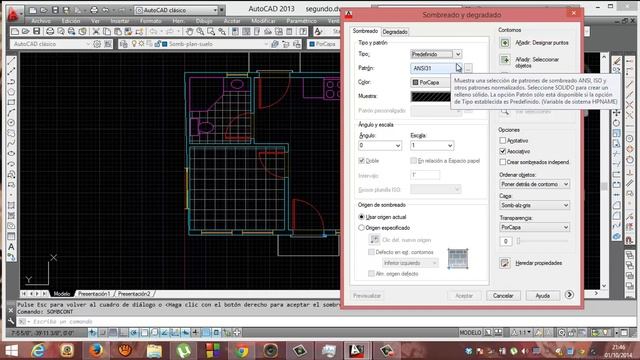Click the Windows Start button
Screen dimensions: 640x360
point(11,350)
